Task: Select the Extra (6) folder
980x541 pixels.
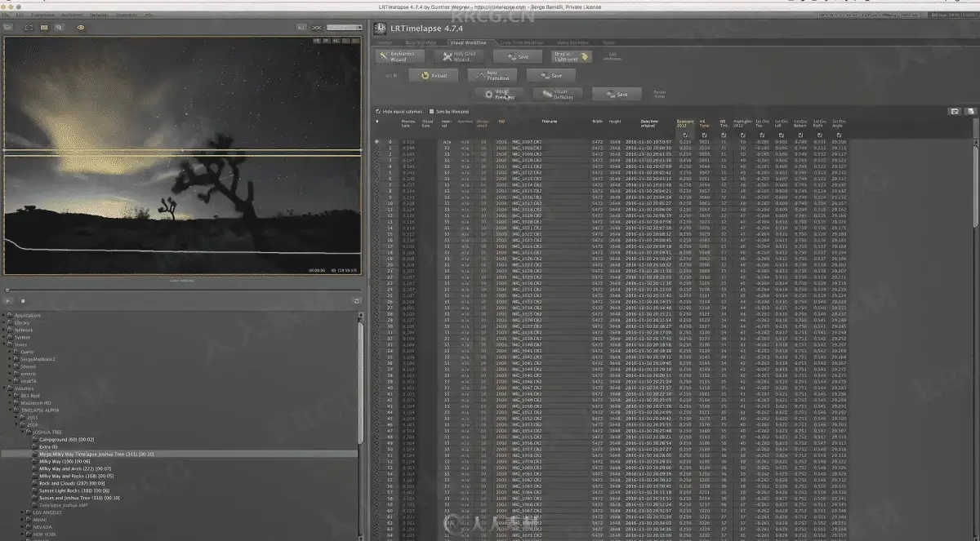Action: coord(47,447)
